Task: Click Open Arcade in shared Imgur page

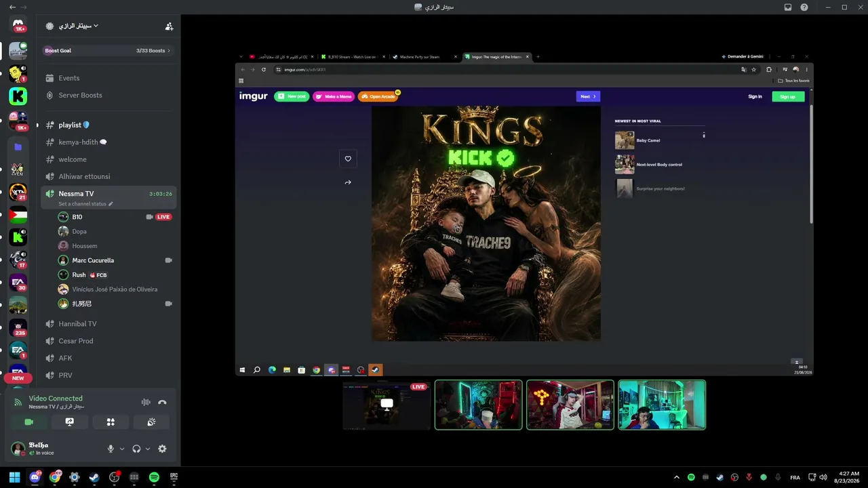Action: pos(378,96)
